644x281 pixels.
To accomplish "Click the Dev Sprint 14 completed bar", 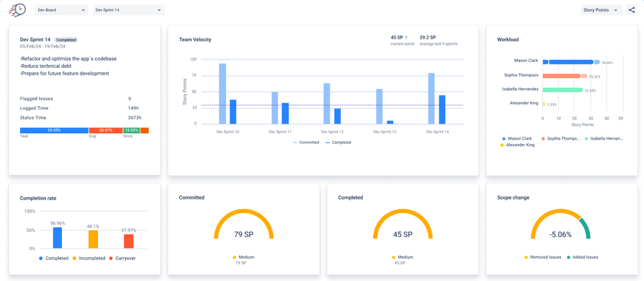I will [442, 109].
